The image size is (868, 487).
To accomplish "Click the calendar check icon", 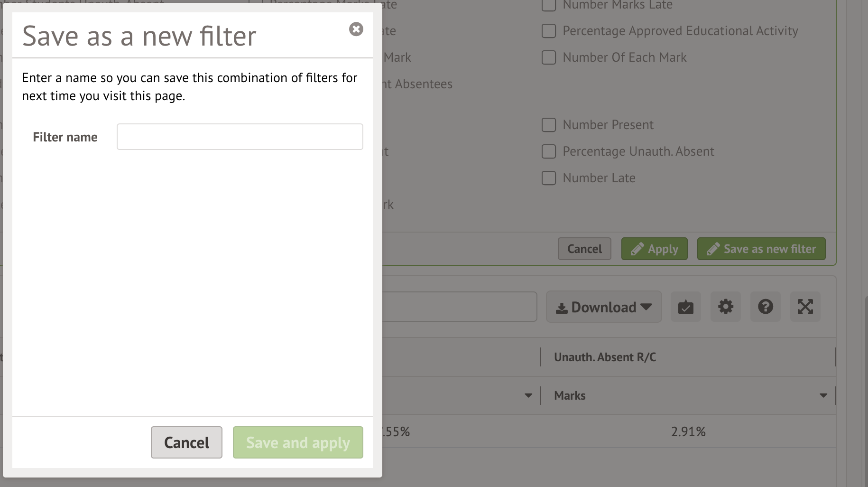I will click(x=685, y=307).
